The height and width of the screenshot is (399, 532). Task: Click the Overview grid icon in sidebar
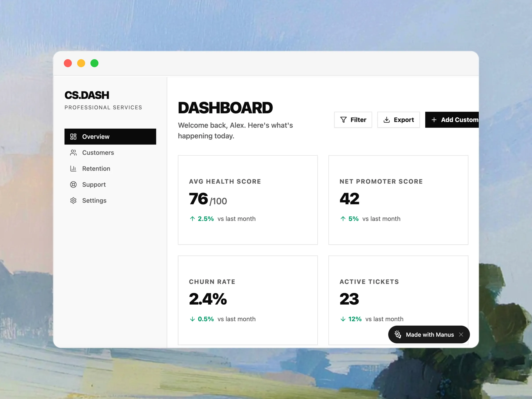(x=73, y=137)
